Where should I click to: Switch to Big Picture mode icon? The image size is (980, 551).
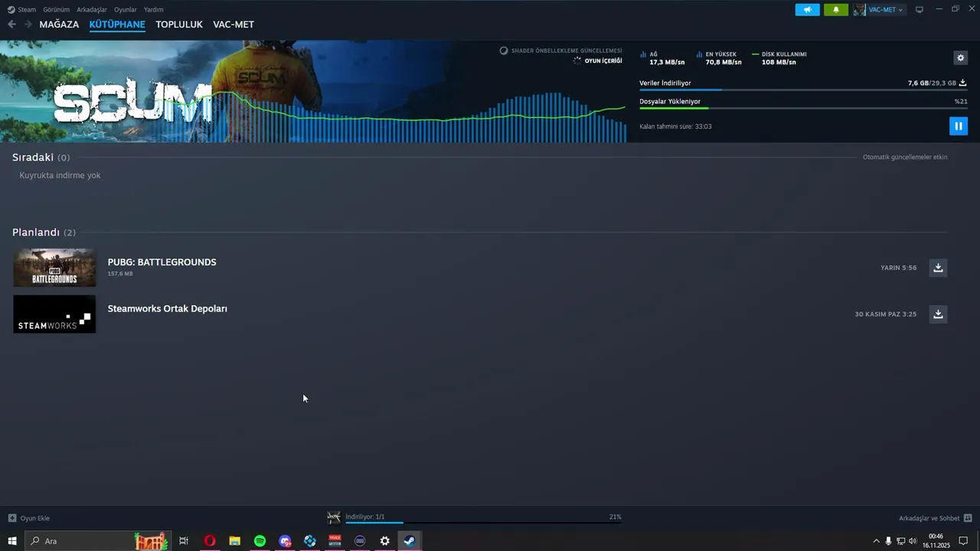[x=920, y=10]
